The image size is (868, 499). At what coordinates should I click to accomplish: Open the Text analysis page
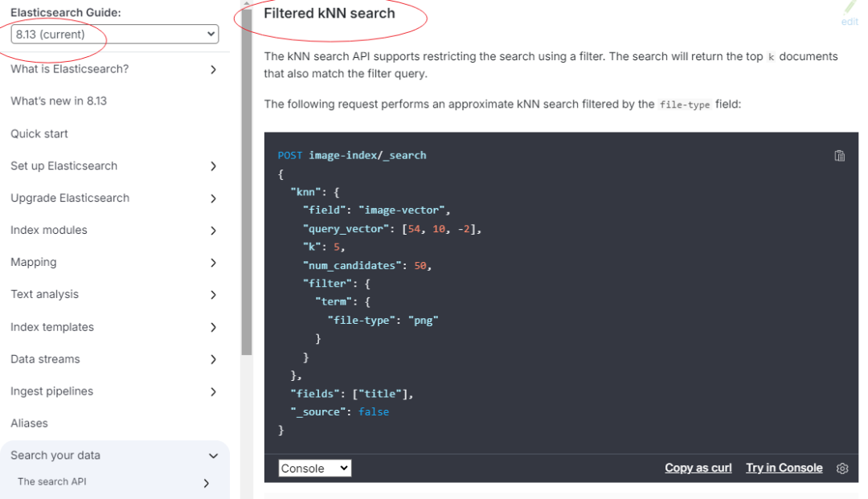pos(44,294)
